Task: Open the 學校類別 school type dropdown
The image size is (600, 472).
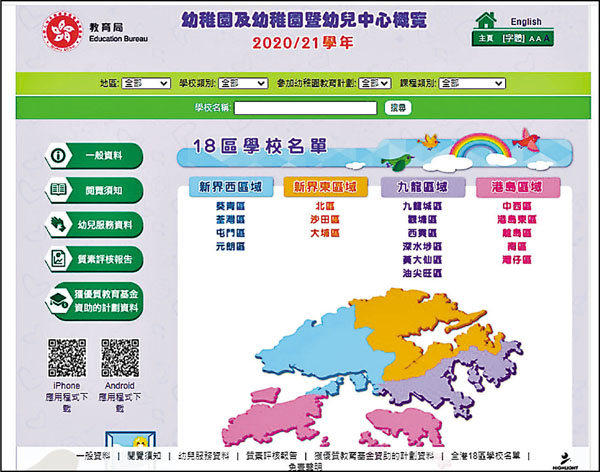Action: click(241, 84)
